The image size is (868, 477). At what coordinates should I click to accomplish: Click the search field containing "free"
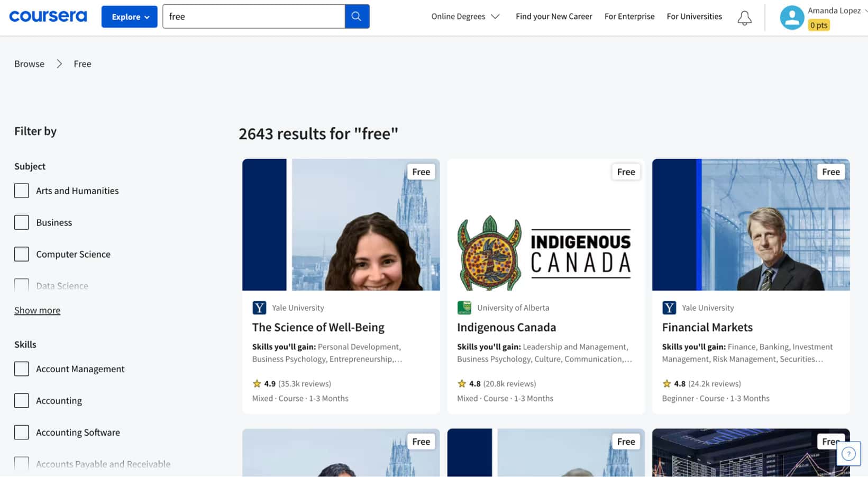pyautogui.click(x=253, y=16)
